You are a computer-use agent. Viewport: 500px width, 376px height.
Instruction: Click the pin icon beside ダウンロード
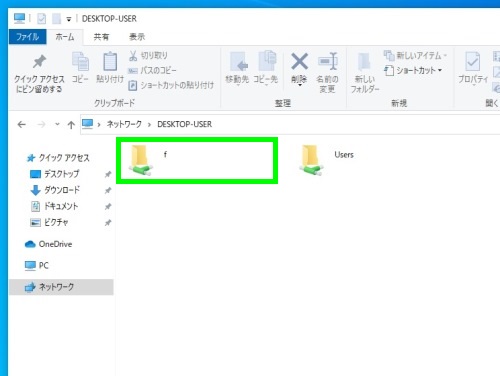pyautogui.click(x=108, y=190)
